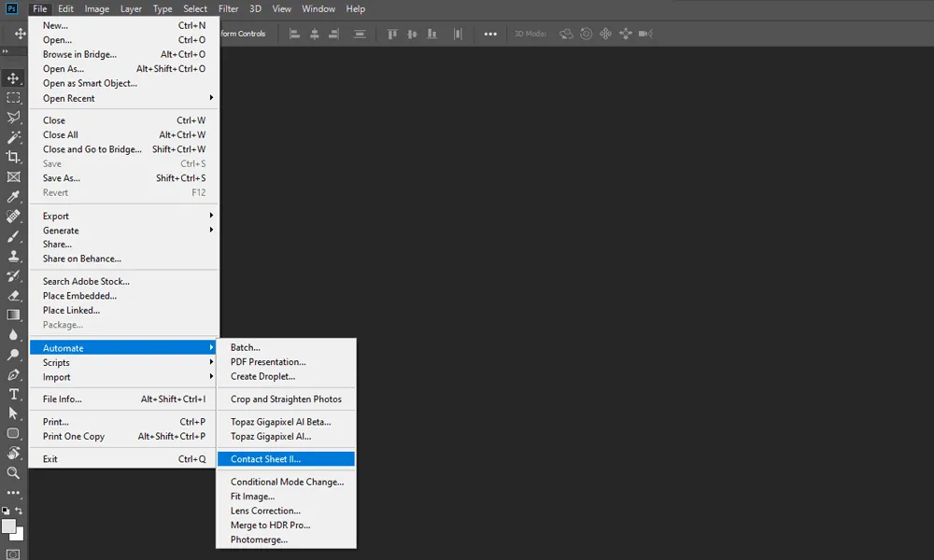Select the Eraser tool
The image size is (934, 560).
pos(13,295)
